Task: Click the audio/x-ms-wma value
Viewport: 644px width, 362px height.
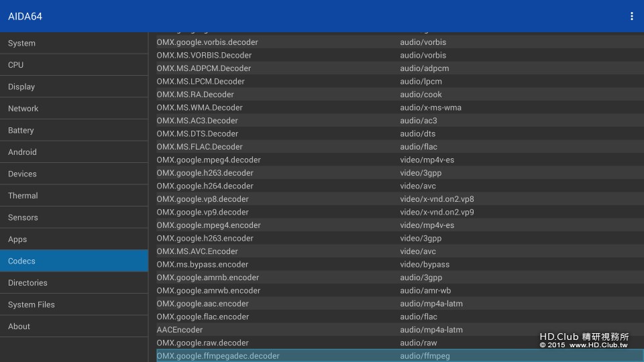Action: pos(431,107)
